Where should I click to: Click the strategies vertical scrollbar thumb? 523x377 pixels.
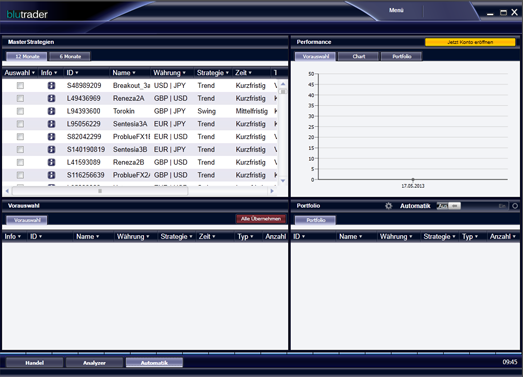click(x=283, y=91)
